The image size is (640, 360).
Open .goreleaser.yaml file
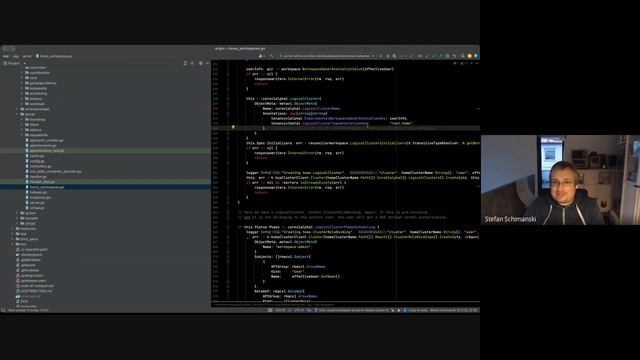(x=31, y=281)
